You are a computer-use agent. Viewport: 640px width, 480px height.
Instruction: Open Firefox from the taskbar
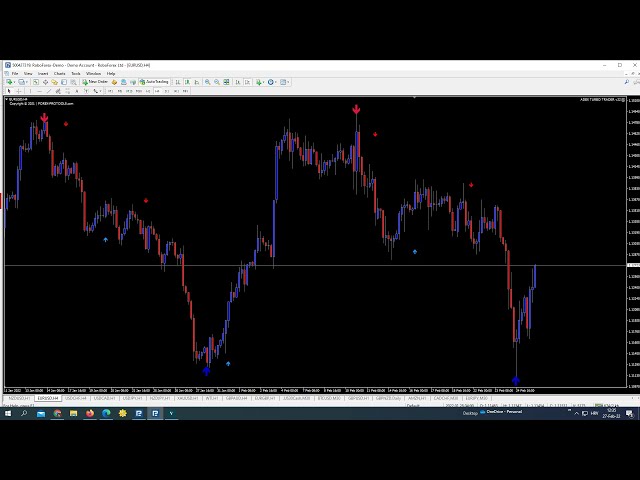[x=90, y=412]
